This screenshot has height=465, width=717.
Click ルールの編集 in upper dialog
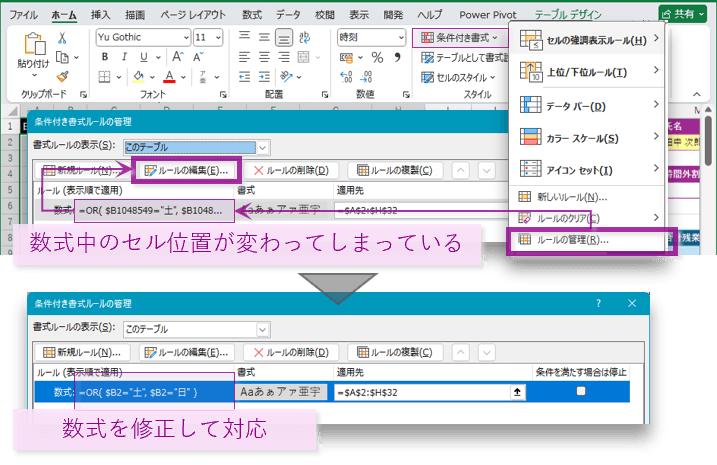(x=186, y=171)
